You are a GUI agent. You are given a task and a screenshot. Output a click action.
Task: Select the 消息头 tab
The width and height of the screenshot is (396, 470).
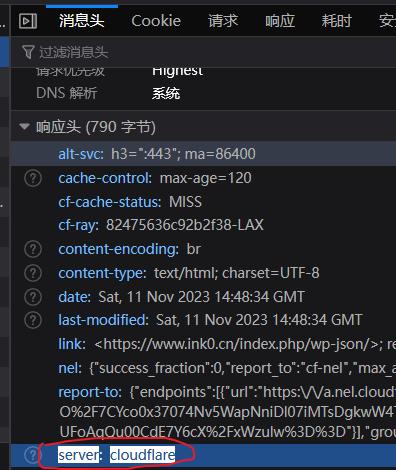point(82,21)
